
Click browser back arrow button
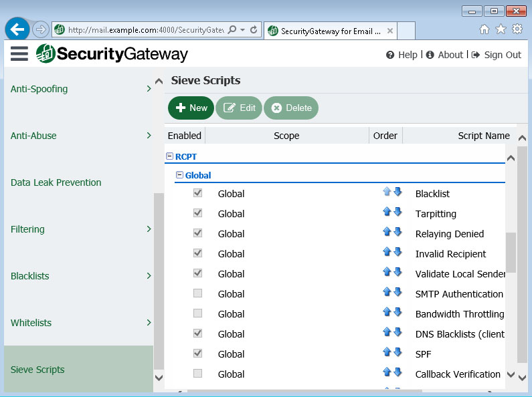(18, 29)
